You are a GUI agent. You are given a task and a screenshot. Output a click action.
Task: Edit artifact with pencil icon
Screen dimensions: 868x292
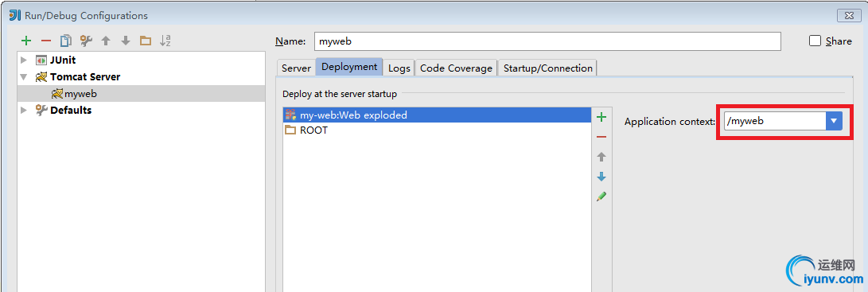(x=601, y=197)
